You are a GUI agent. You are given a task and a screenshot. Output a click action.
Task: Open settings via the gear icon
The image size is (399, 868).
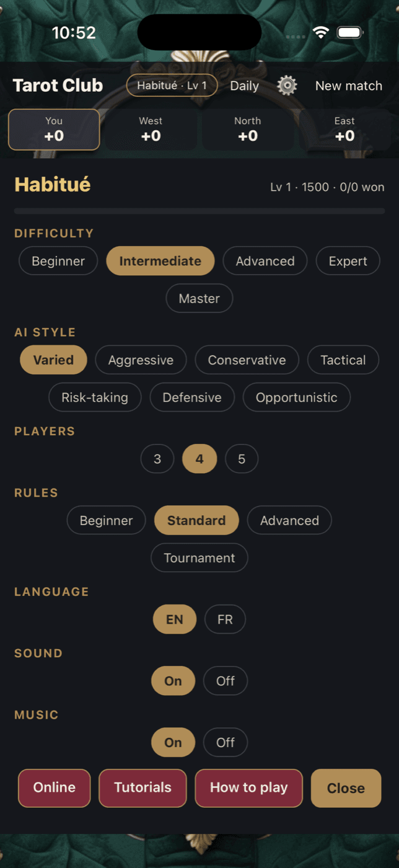pos(287,86)
